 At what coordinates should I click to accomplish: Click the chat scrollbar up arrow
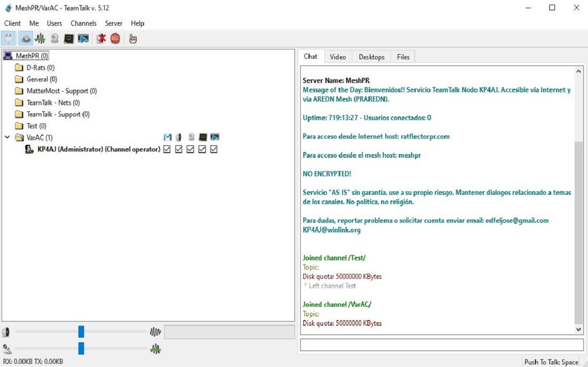coord(579,71)
